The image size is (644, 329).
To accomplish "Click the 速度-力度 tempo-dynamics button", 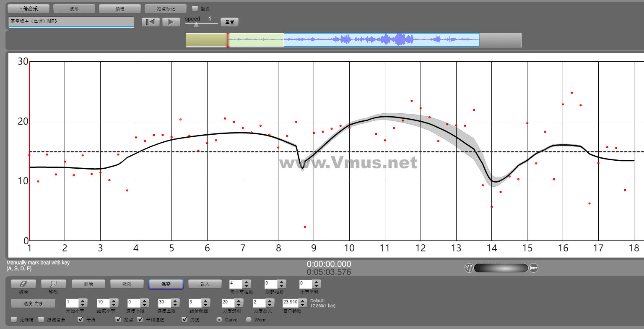I will [x=33, y=303].
